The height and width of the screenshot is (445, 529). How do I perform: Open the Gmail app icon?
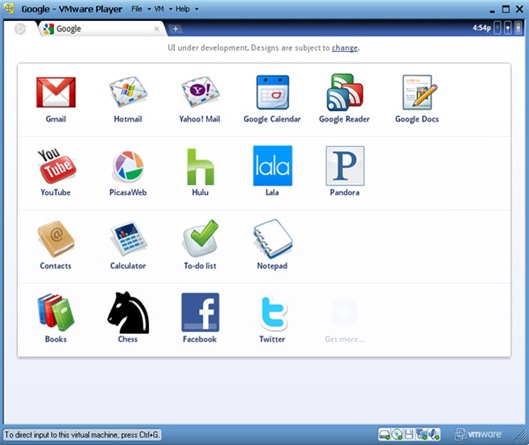click(56, 92)
